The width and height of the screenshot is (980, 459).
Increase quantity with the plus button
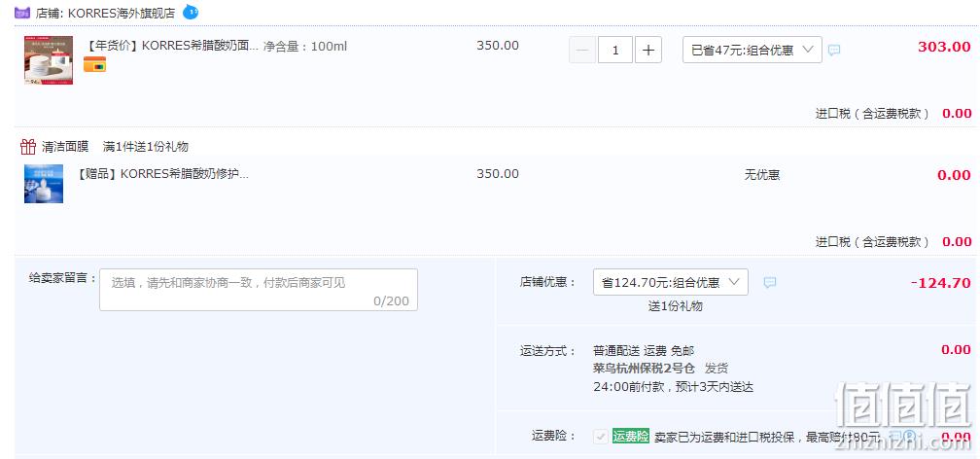pos(648,50)
